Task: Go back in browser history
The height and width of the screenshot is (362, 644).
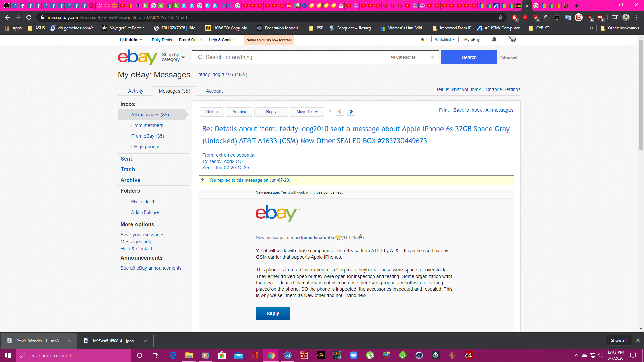Action: tap(7, 17)
